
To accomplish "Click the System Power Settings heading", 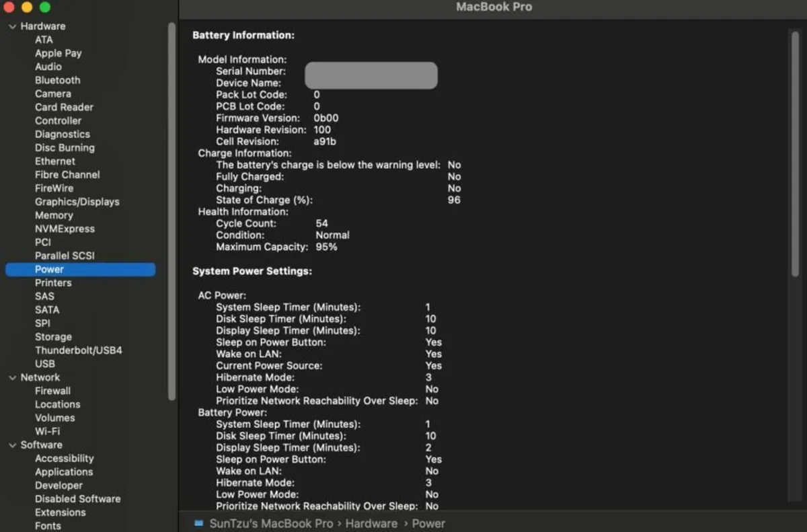I will [252, 271].
